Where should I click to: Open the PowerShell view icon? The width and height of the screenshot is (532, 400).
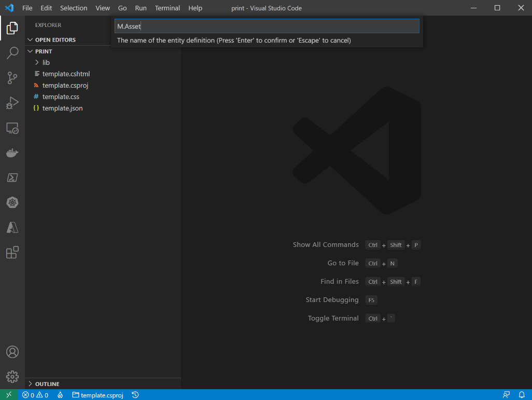click(12, 177)
